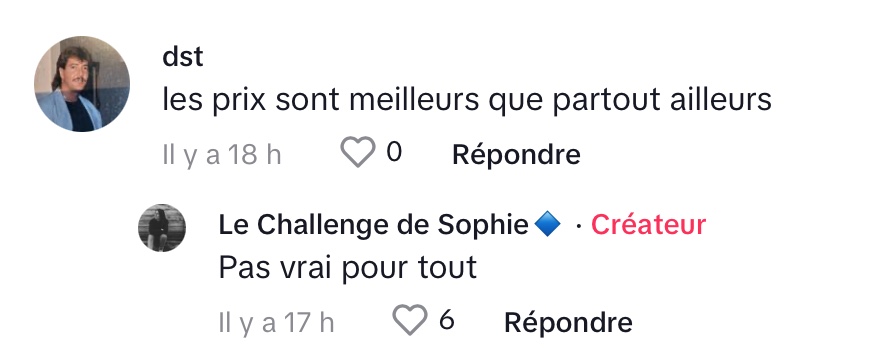Click the red Créateur label
The height and width of the screenshot is (364, 872).
click(648, 225)
